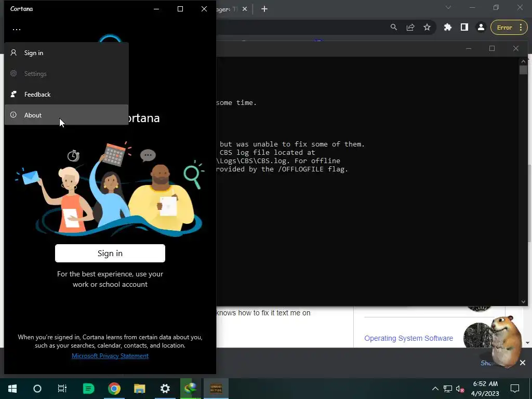532x399 pixels.
Task: Maximize the console window
Action: click(x=492, y=48)
